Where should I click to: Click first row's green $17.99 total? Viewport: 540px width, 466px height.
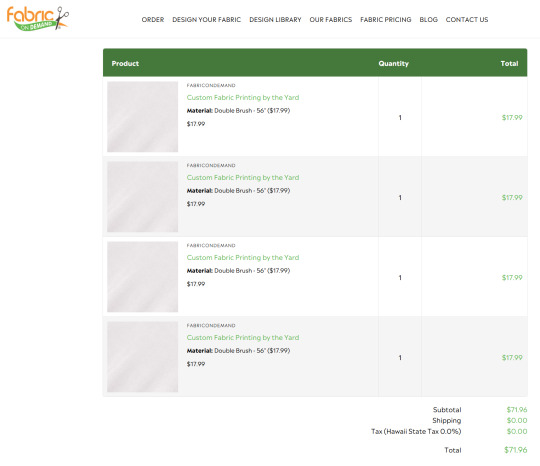(x=512, y=117)
